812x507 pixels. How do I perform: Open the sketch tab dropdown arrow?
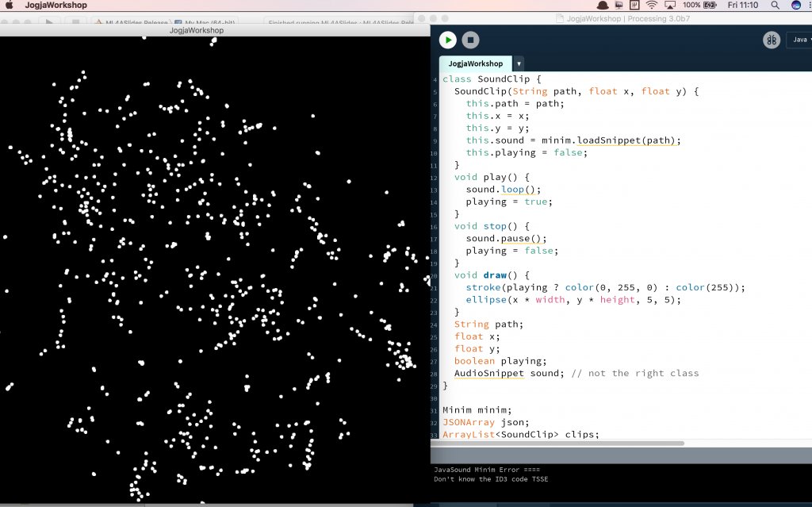point(519,63)
